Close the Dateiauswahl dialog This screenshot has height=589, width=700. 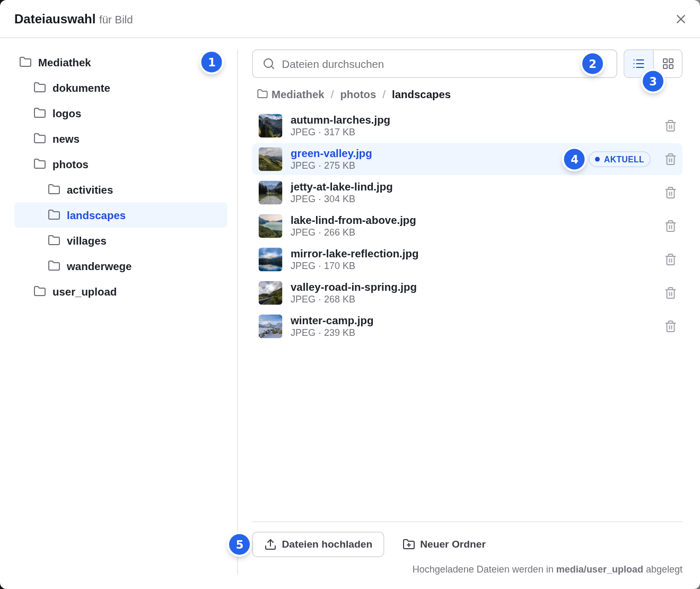point(681,19)
